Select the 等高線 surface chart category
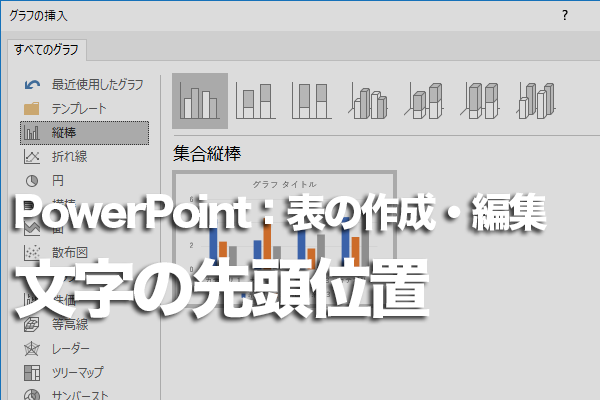 click(x=85, y=325)
